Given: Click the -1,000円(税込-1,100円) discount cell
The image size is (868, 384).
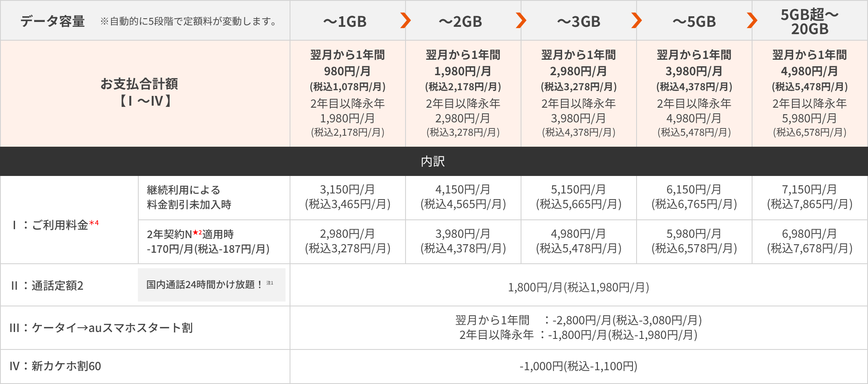Looking at the screenshot, I should coord(578,366).
